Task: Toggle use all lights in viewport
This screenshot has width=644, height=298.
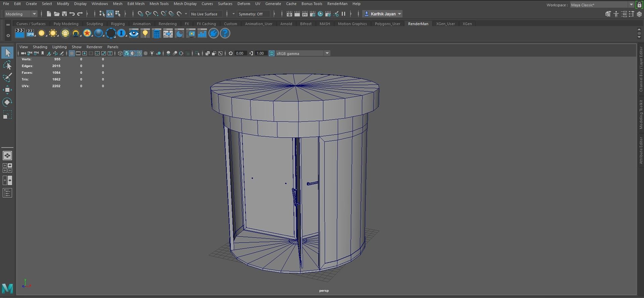Action: point(152,53)
